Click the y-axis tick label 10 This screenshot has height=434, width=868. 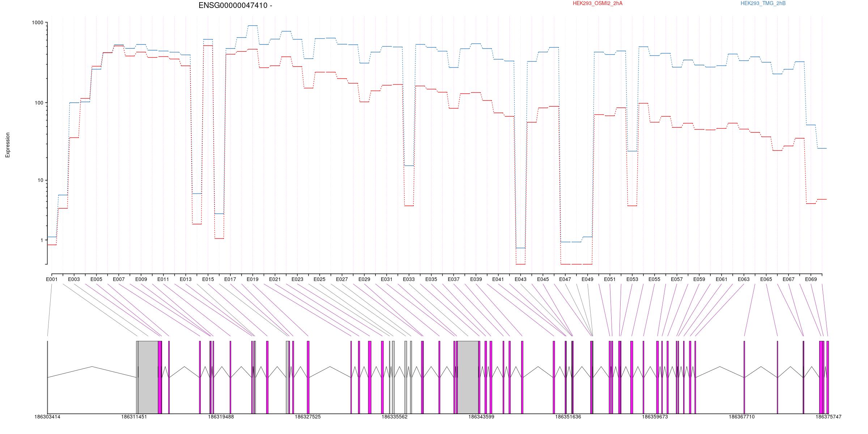coord(40,180)
